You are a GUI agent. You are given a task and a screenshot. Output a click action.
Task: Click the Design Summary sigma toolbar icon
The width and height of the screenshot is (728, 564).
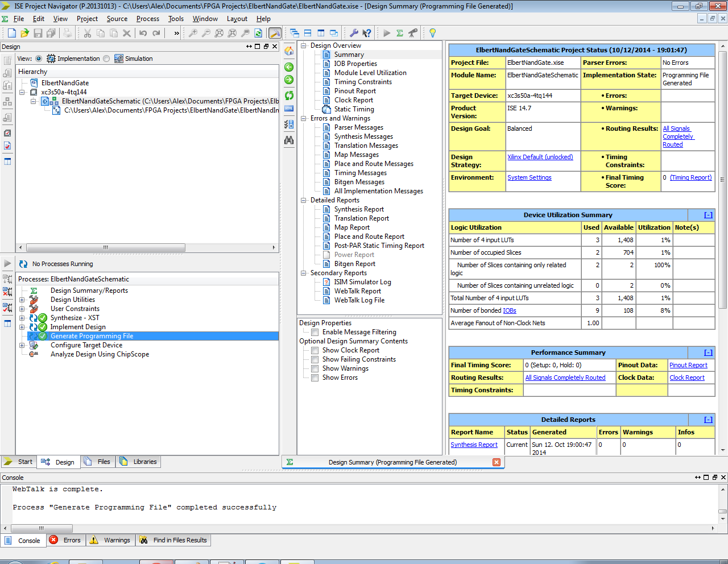(x=400, y=33)
